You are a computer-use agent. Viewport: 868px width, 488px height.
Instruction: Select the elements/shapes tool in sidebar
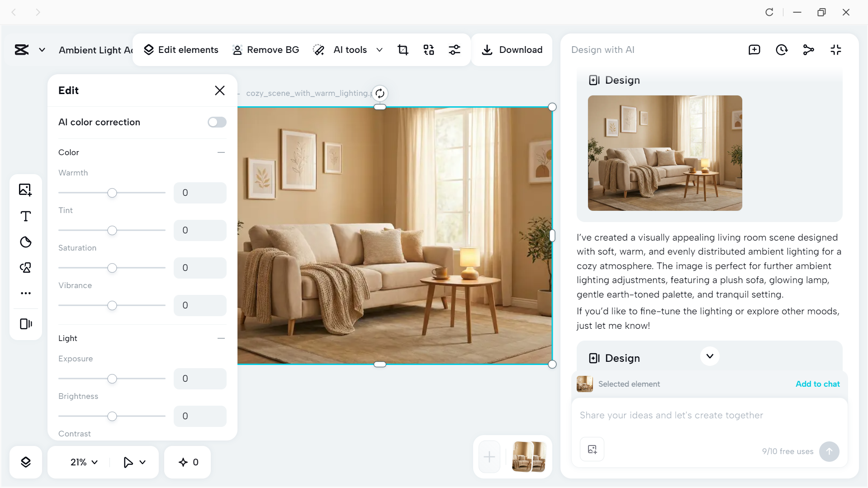coord(26,268)
